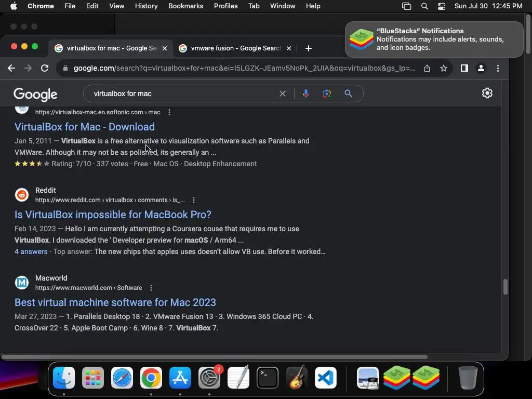Screen dimensions: 532x399
Task: Open Is VirtualBox impossible for MacBook Pro
Action: point(113,215)
